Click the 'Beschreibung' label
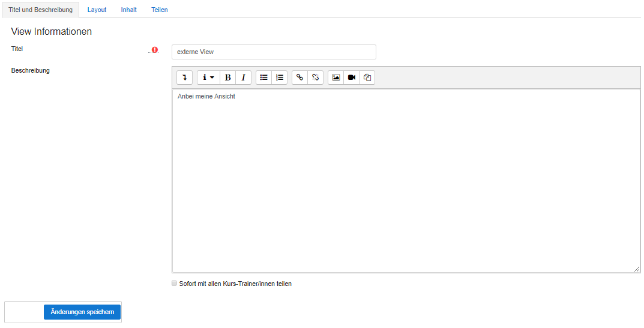Viewport: 644px width, 328px height. tap(31, 70)
